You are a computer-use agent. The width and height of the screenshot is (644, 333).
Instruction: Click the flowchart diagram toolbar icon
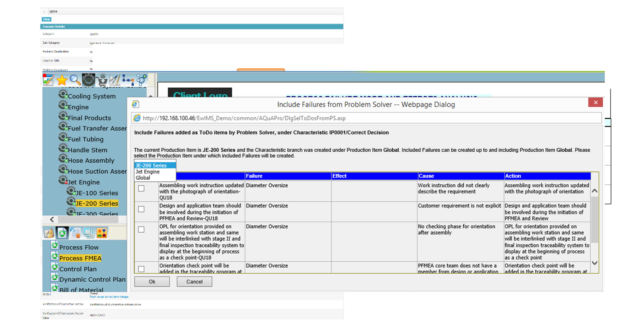pos(128,80)
